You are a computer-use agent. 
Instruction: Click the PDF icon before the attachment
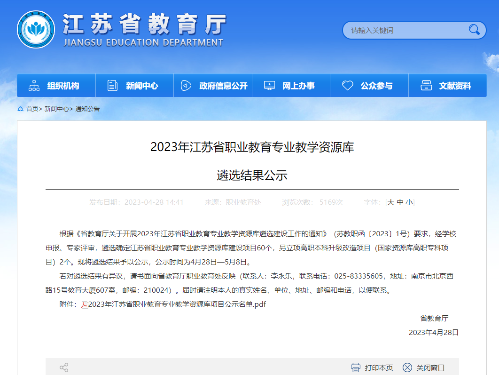click(84, 304)
